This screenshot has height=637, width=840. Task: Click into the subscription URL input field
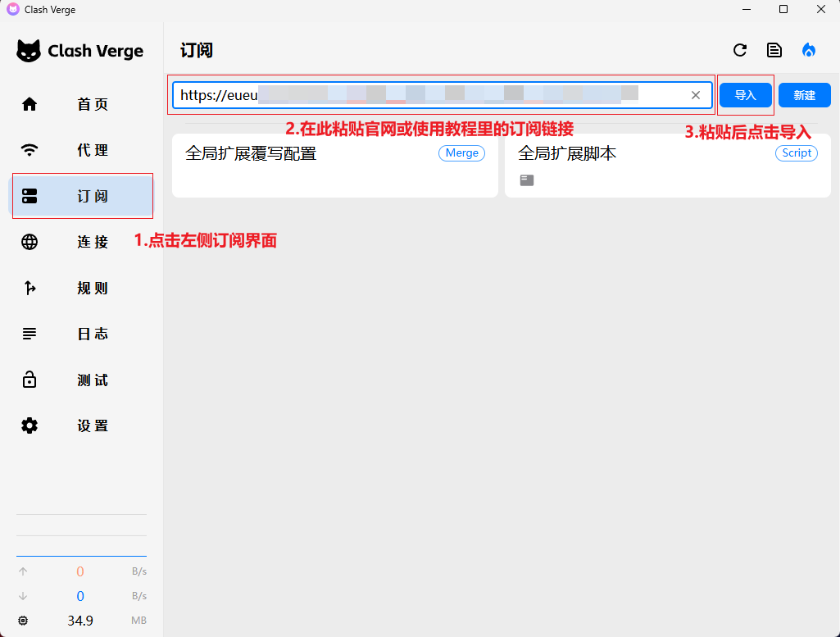[x=426, y=95]
